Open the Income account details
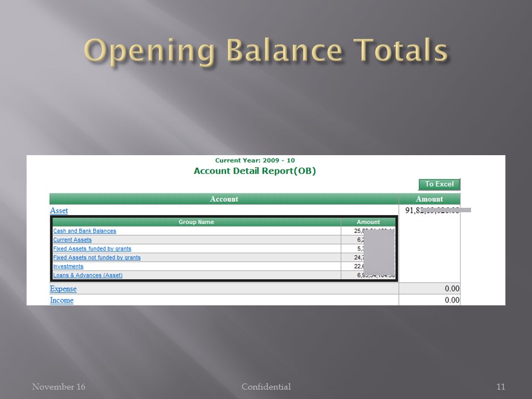The width and height of the screenshot is (532, 399). click(x=61, y=300)
